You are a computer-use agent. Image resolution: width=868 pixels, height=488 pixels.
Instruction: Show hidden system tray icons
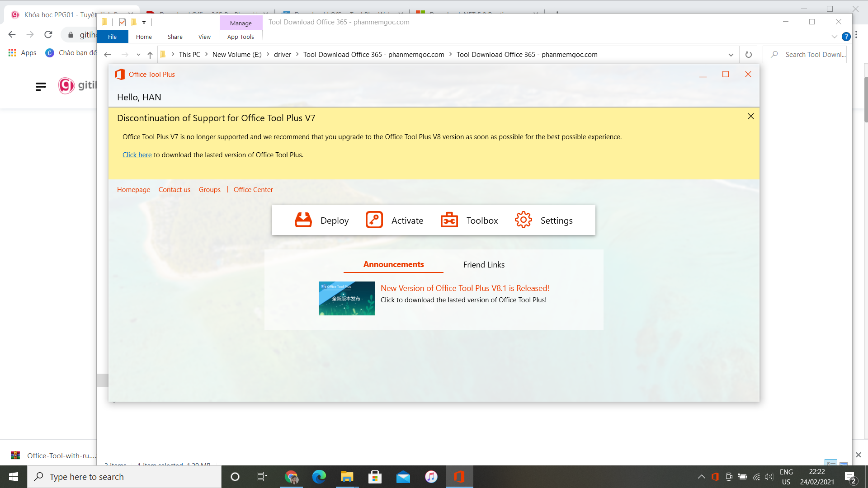[x=701, y=477]
